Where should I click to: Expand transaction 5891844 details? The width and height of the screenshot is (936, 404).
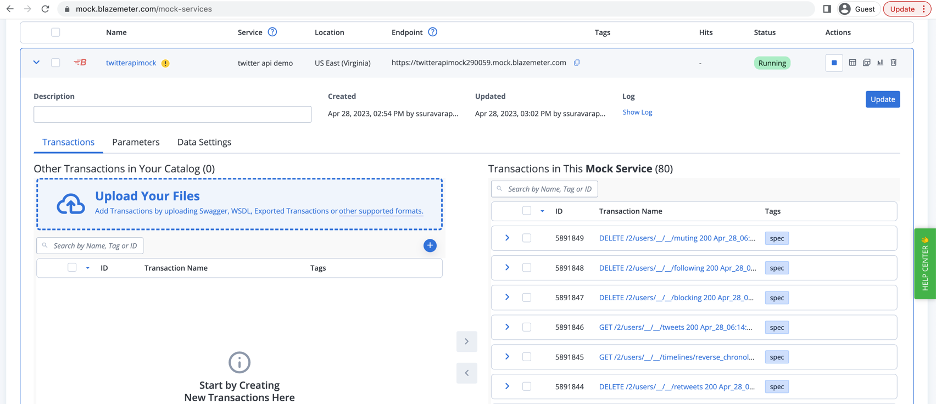pyautogui.click(x=507, y=386)
